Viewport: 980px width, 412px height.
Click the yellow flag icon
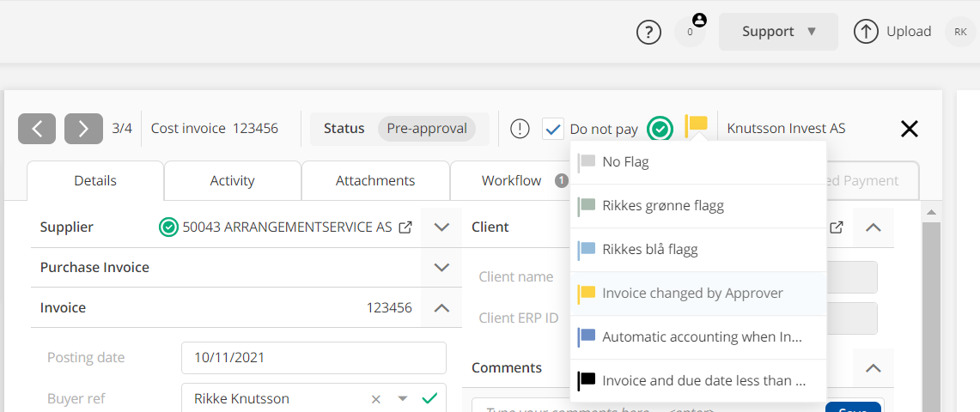tap(697, 126)
